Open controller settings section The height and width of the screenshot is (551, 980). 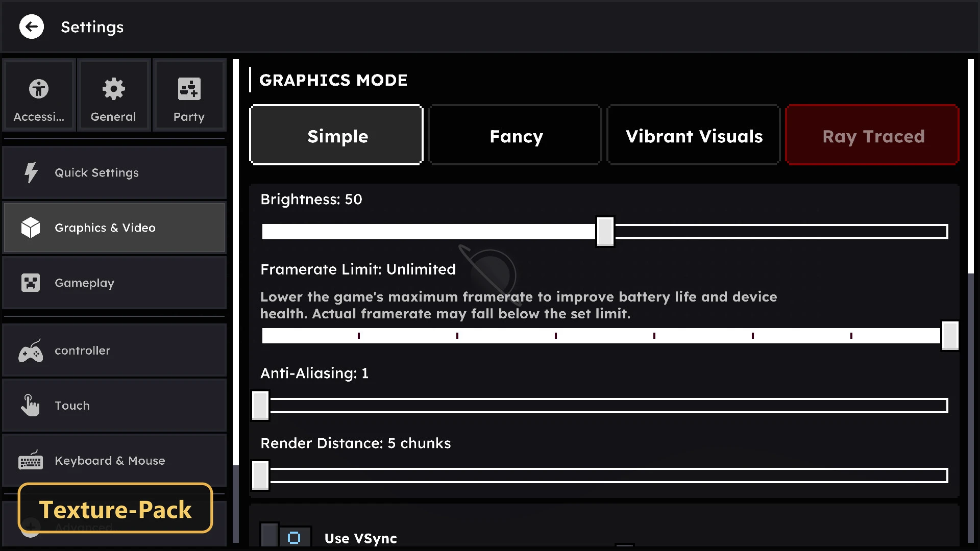pos(114,350)
